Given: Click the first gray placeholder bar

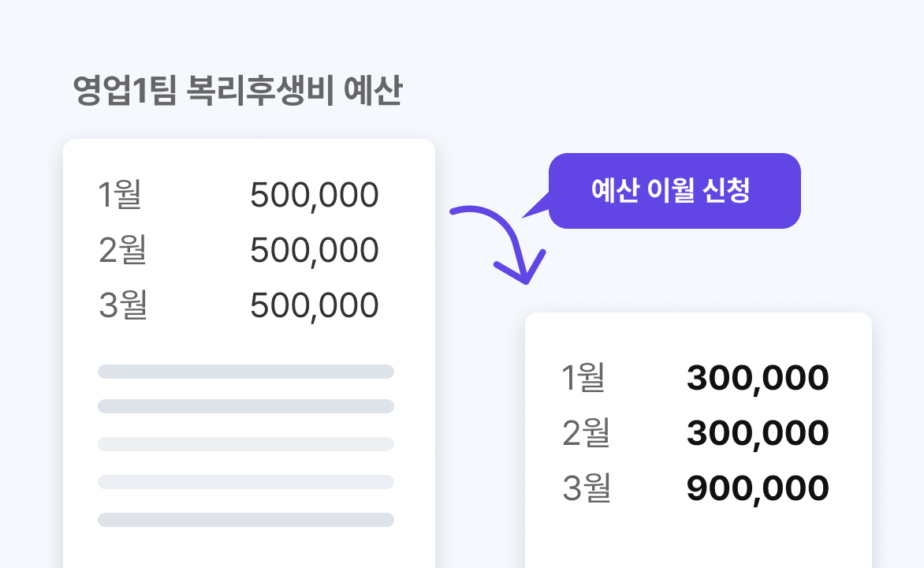Looking at the screenshot, I should tap(246, 372).
